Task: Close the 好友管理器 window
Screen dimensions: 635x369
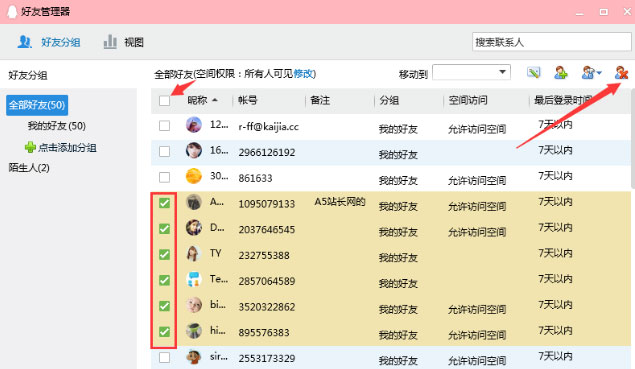Action: 627,12
